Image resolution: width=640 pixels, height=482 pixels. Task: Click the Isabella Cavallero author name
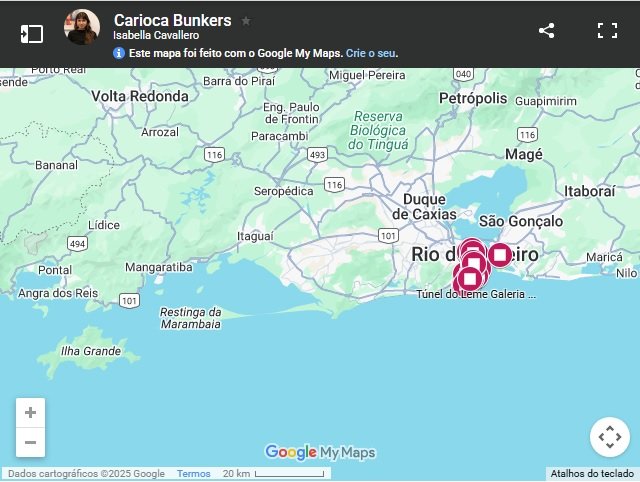coord(156,36)
